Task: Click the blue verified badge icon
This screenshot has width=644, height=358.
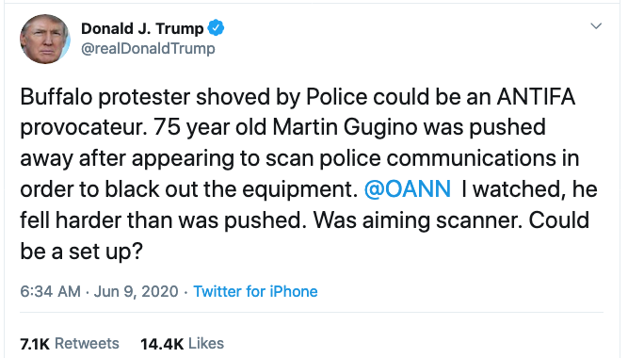Action: 216,28
